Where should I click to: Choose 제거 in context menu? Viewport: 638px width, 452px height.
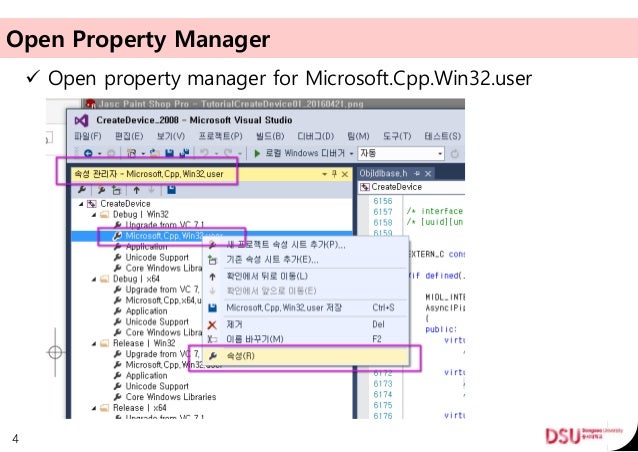[306, 325]
